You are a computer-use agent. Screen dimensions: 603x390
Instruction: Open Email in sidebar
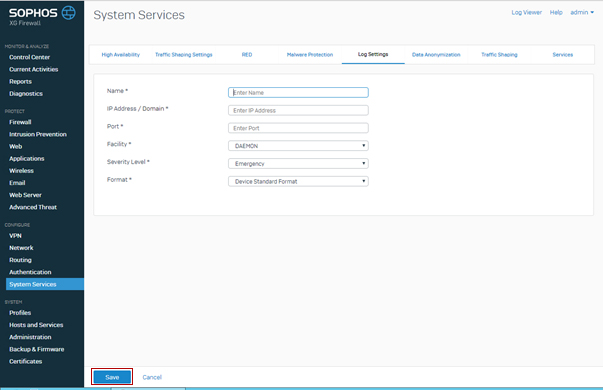pyautogui.click(x=17, y=183)
